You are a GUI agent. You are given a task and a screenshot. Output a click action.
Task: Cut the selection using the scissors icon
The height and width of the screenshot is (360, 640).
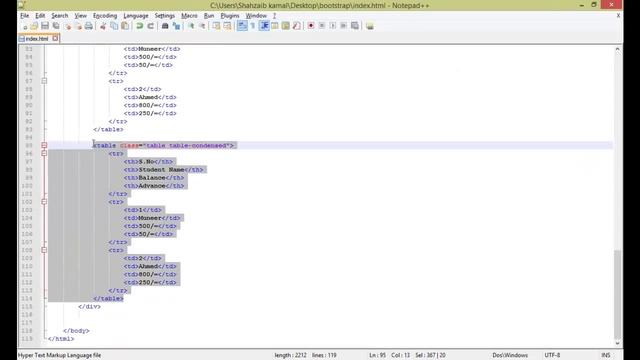point(103,26)
